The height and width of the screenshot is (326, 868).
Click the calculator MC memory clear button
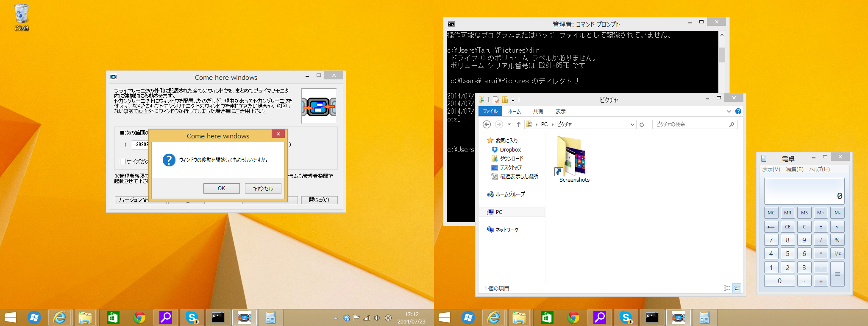point(771,213)
